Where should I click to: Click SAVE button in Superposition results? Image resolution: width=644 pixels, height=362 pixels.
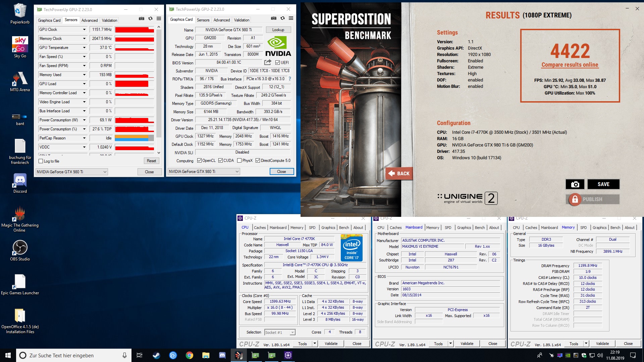[x=603, y=184]
